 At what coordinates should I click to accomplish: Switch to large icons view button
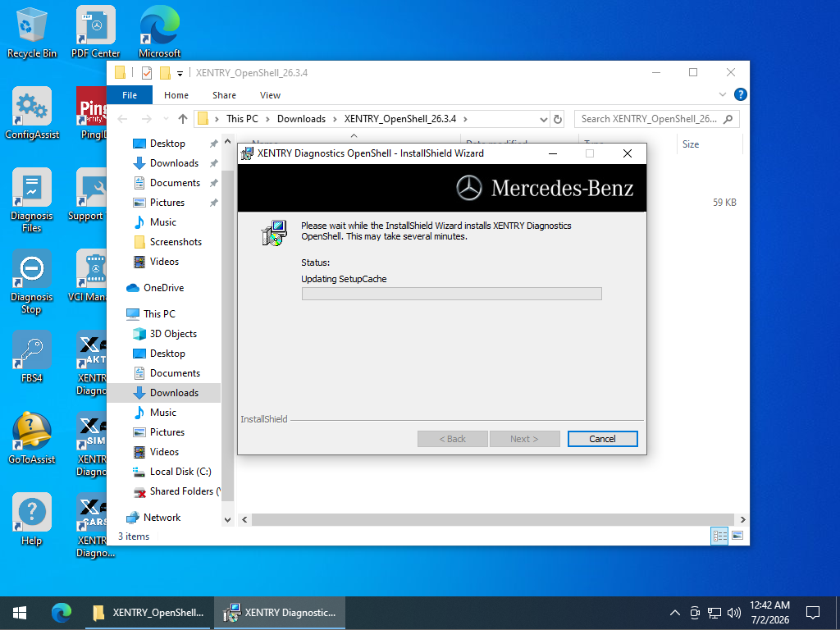coord(737,536)
